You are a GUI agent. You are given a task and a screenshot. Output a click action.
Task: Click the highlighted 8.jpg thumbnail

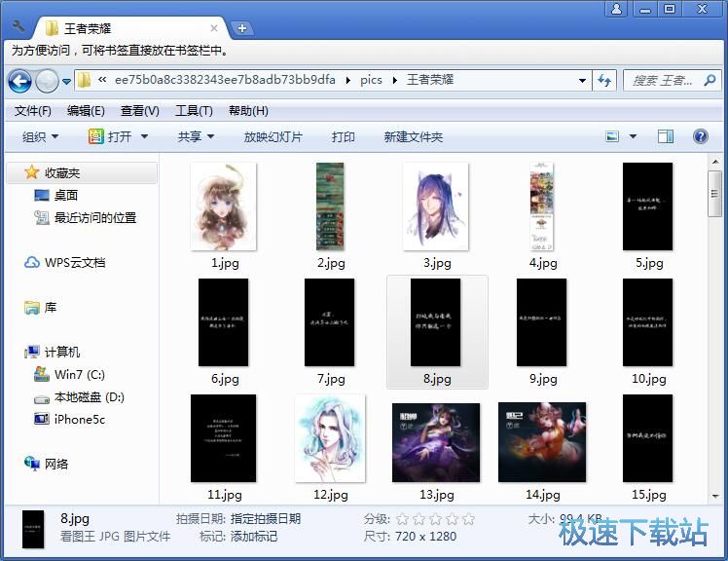pos(436,322)
